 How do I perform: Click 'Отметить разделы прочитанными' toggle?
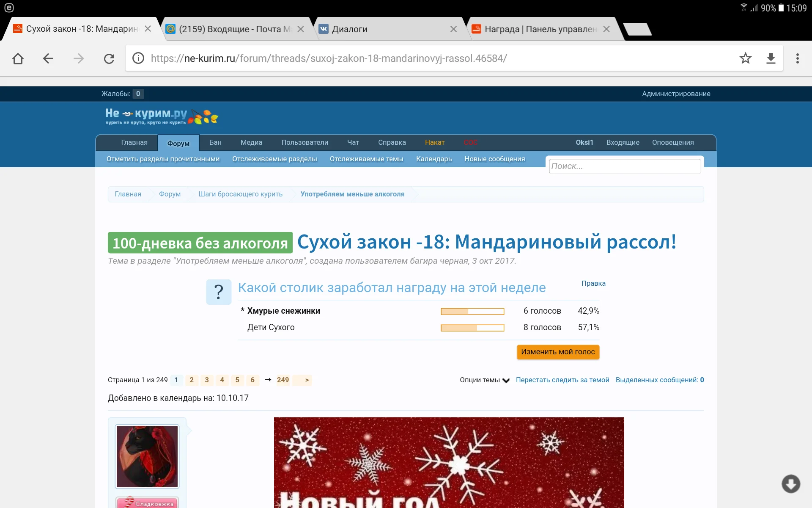[162, 159]
